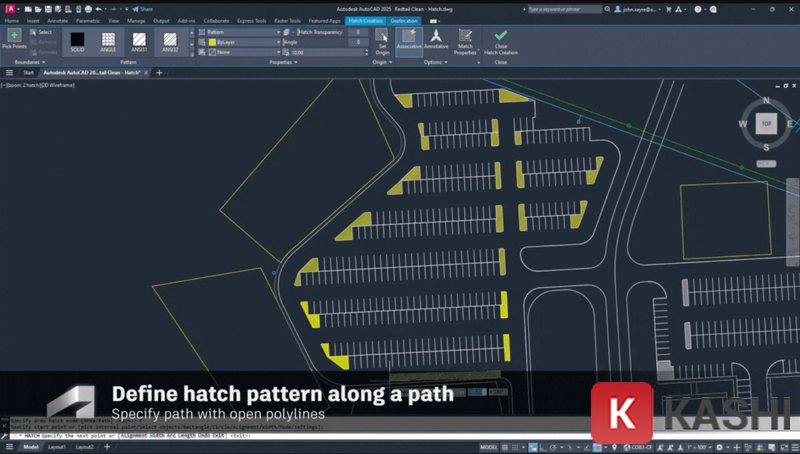The width and height of the screenshot is (800, 454).
Task: Click the keyword search field
Action: pos(565,9)
